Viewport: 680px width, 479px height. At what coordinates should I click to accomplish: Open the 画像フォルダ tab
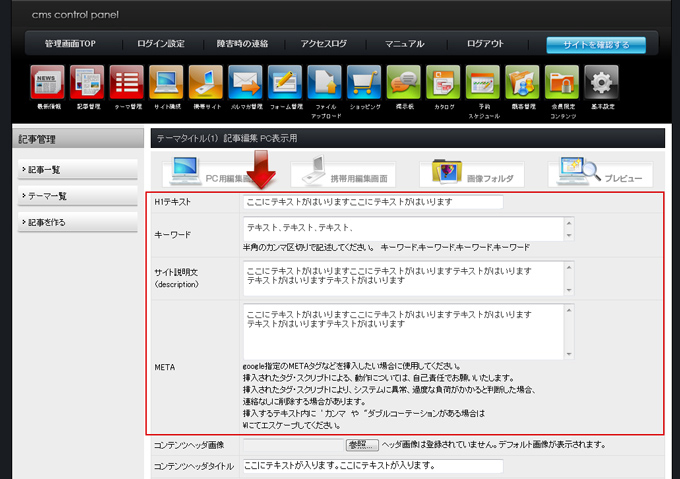[x=475, y=173]
